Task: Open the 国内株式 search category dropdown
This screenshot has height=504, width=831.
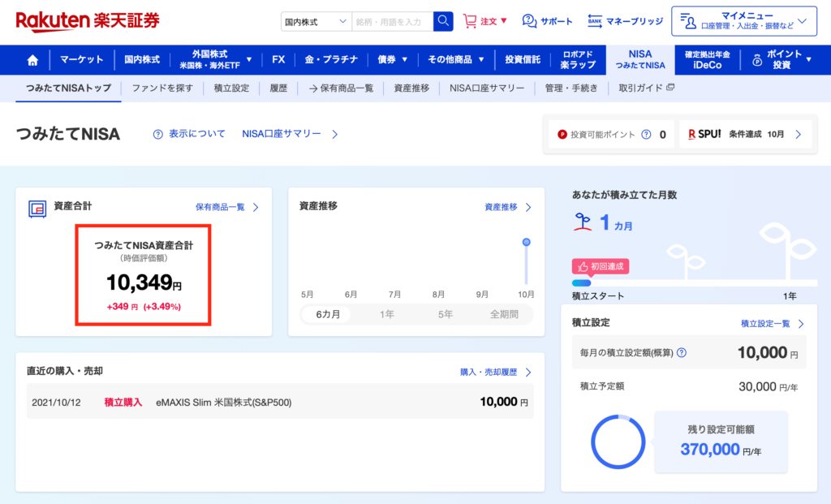Action: pos(316,22)
